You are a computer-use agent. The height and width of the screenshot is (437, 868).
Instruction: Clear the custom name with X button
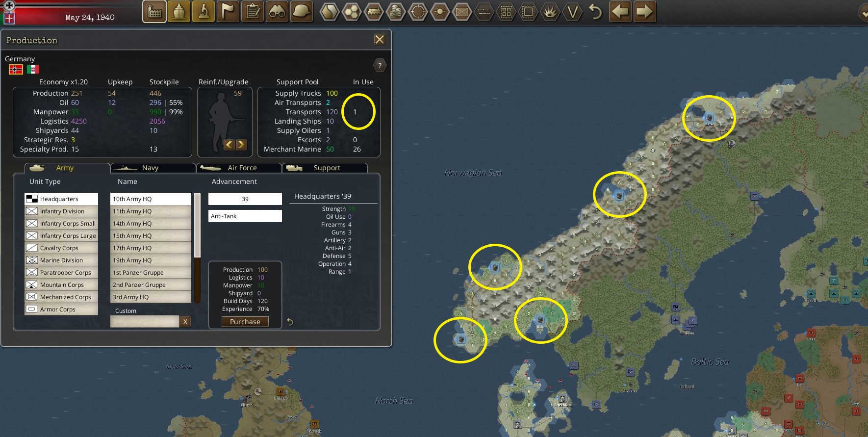(185, 321)
